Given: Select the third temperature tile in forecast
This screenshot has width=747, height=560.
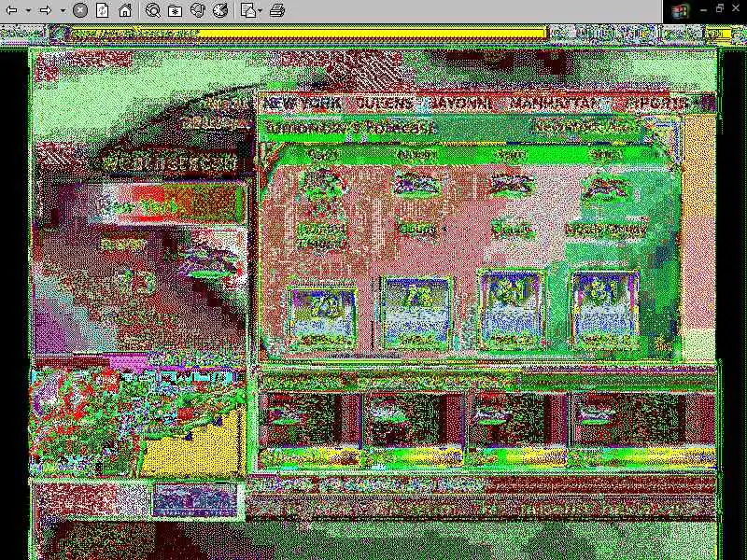Looking at the screenshot, I should point(511,310).
